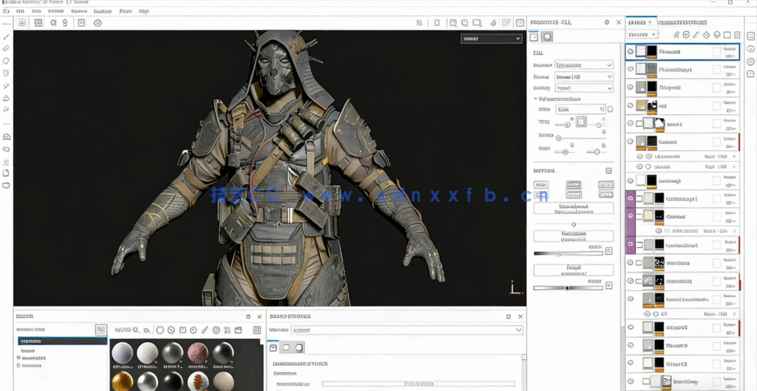Open the second dropdown under the FILL section

(584, 76)
